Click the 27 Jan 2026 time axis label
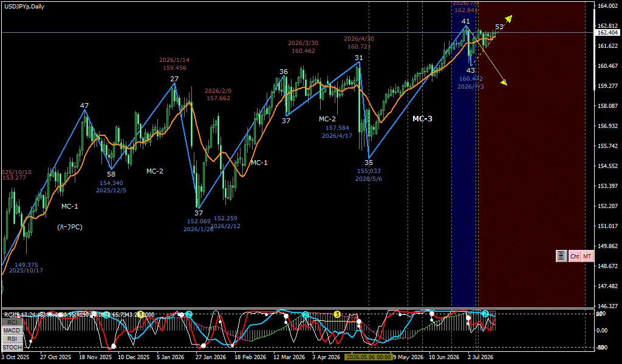This screenshot has height=364, width=622. pyautogui.click(x=212, y=357)
